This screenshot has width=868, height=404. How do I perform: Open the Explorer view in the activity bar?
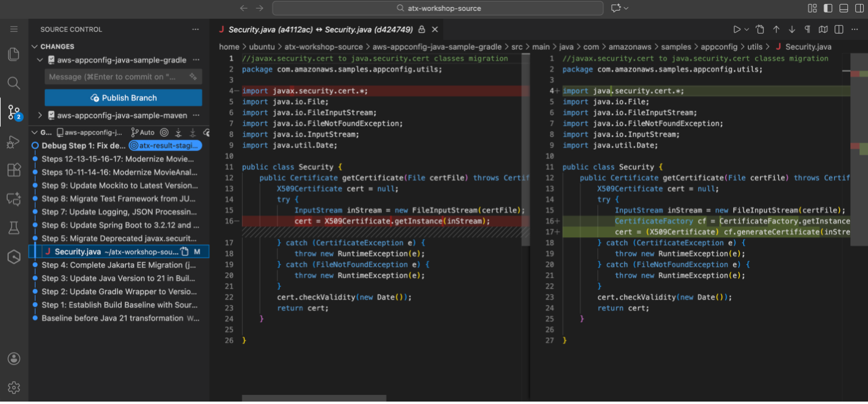click(13, 54)
